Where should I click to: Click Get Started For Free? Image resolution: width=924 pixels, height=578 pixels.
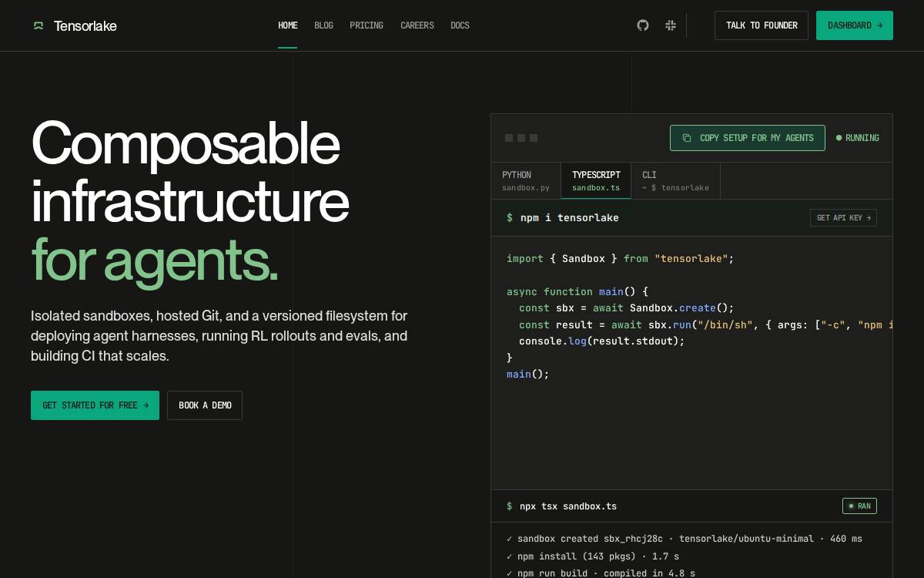click(x=95, y=405)
